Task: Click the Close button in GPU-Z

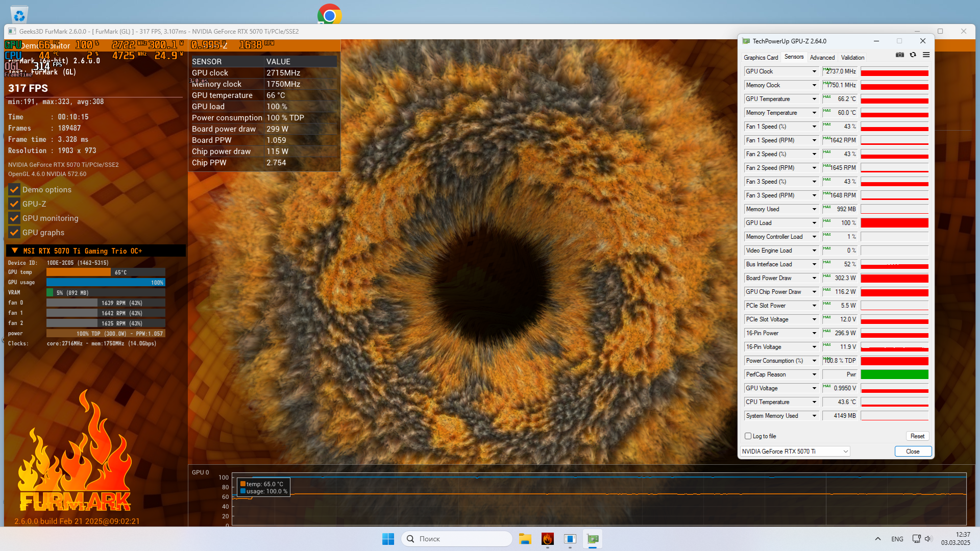Action: 913,452
